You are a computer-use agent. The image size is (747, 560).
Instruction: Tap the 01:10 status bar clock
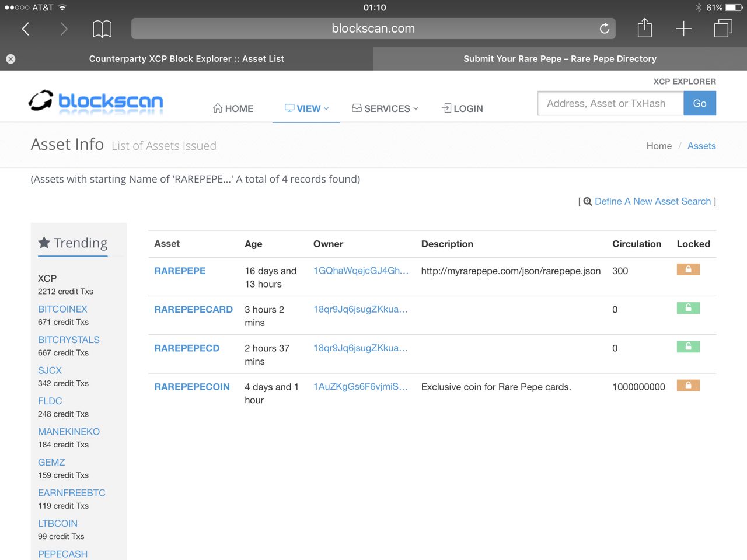375,8
